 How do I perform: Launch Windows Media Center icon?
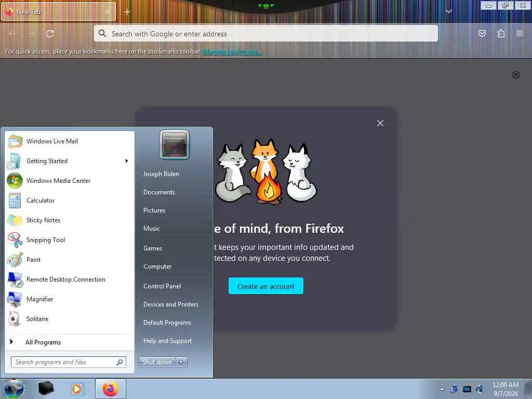(x=15, y=180)
